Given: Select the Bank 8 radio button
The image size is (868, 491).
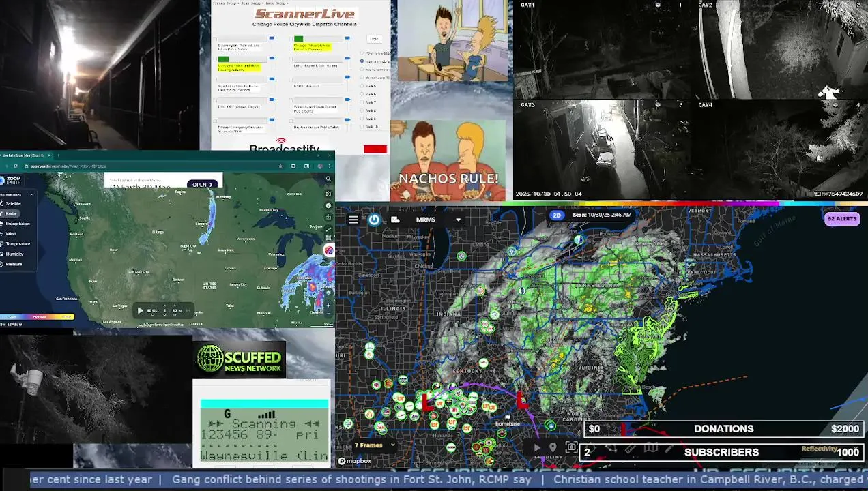Looking at the screenshot, I should tap(362, 110).
